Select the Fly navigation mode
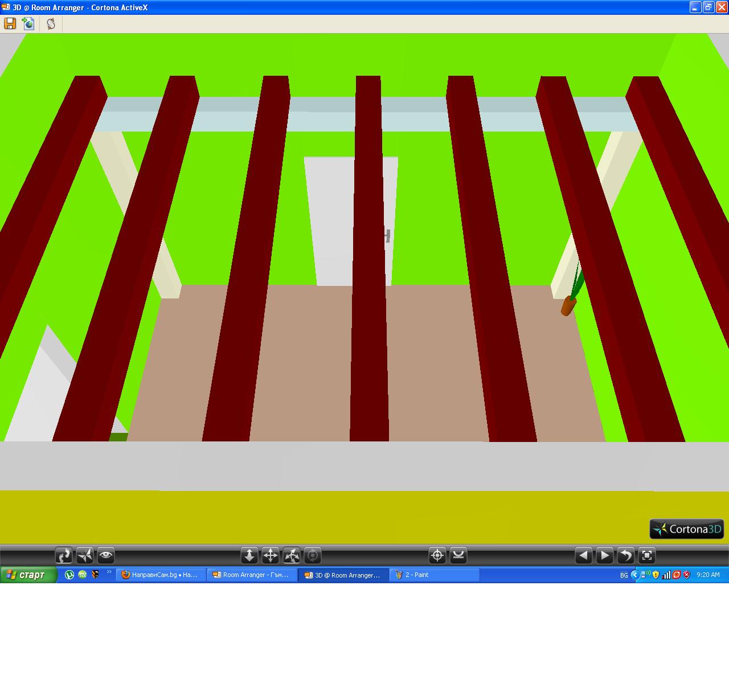The width and height of the screenshot is (729, 700). pyautogui.click(x=85, y=555)
